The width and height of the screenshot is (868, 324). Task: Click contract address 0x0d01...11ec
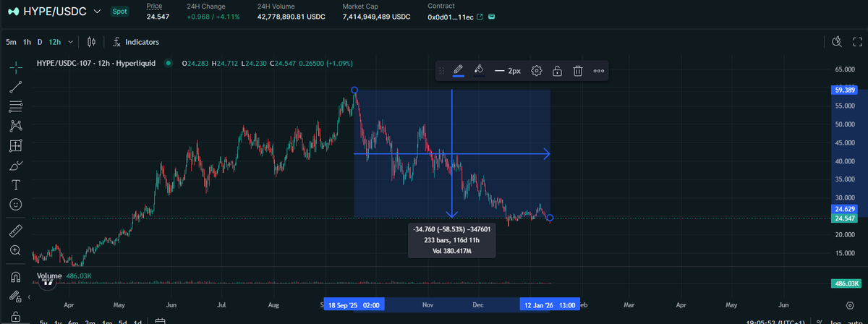click(x=450, y=16)
